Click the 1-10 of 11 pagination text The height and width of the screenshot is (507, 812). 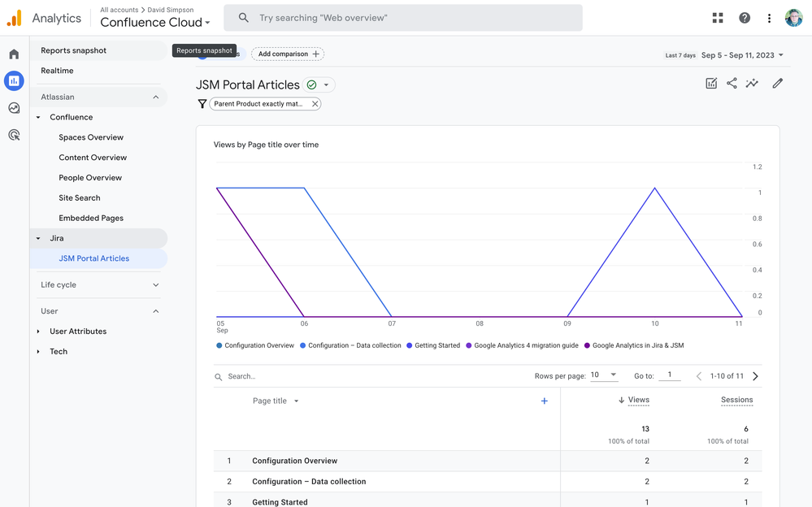coord(727,376)
